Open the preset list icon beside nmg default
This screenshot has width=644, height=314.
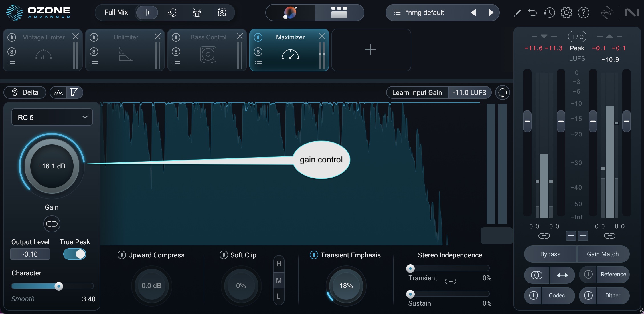coord(397,13)
